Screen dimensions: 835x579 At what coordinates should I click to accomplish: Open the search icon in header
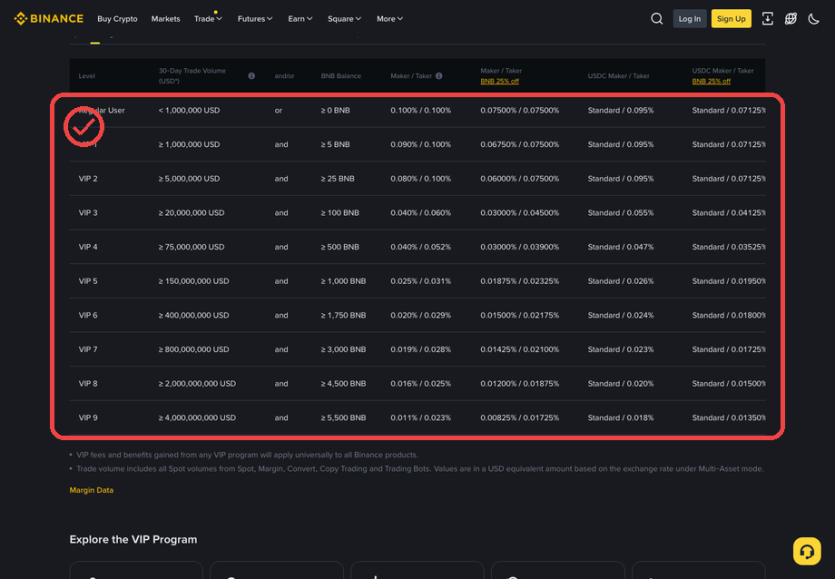[x=657, y=19]
